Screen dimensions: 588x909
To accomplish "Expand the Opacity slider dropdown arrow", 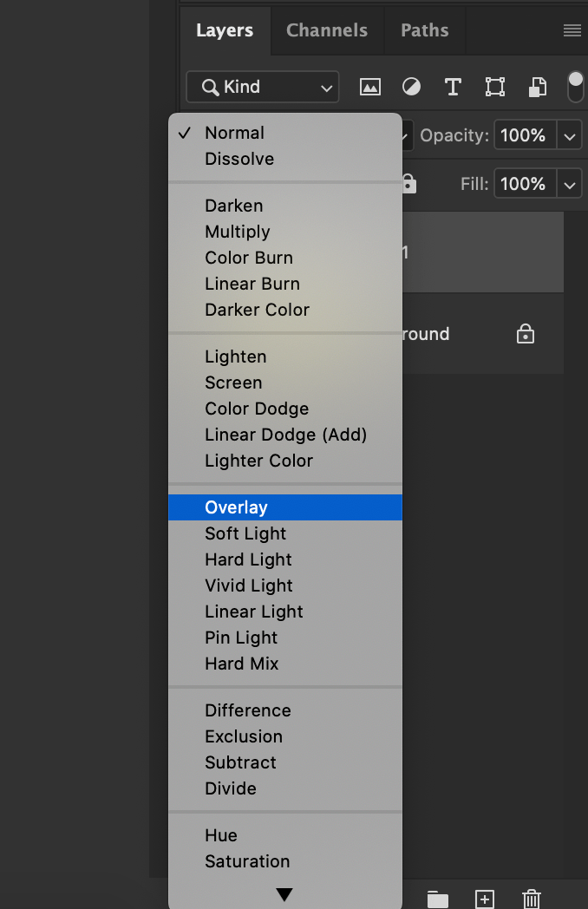I will pyautogui.click(x=570, y=136).
